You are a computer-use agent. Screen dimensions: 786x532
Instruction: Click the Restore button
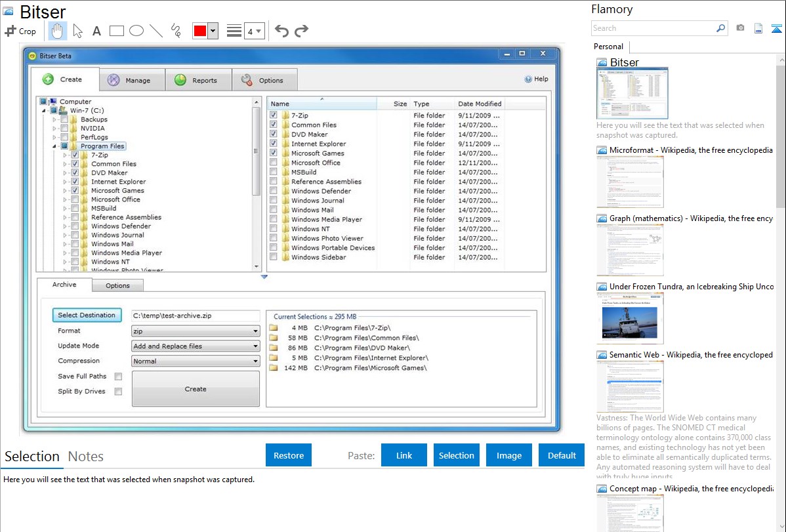[x=289, y=455]
